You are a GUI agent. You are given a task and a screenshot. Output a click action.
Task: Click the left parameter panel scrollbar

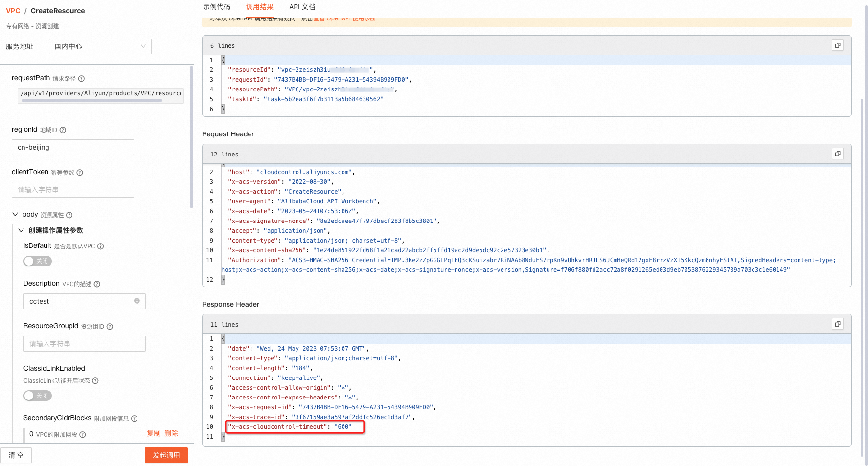click(x=191, y=137)
